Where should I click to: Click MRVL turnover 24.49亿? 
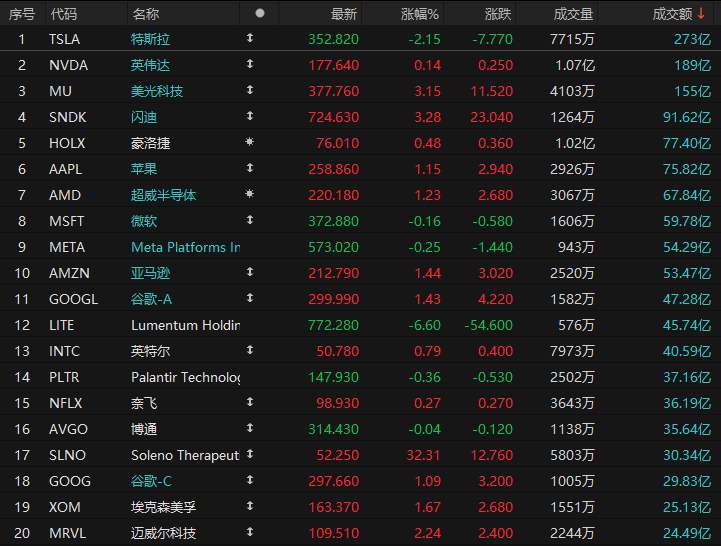tap(687, 533)
